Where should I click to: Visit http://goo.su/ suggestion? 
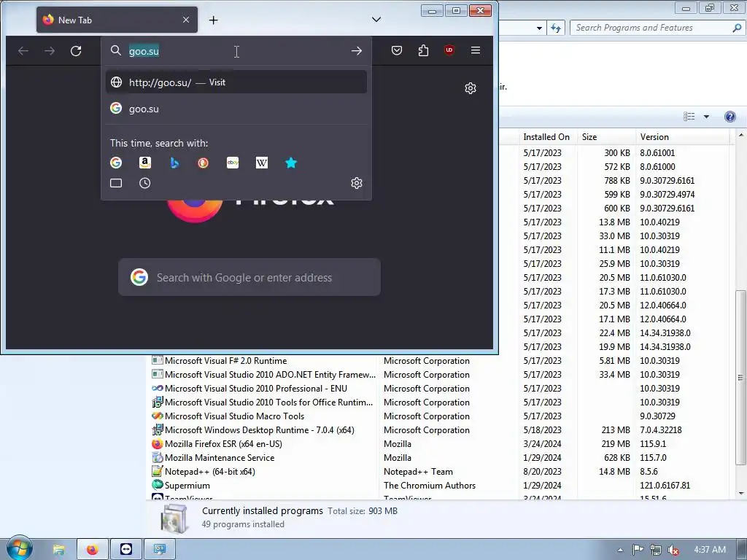click(236, 82)
